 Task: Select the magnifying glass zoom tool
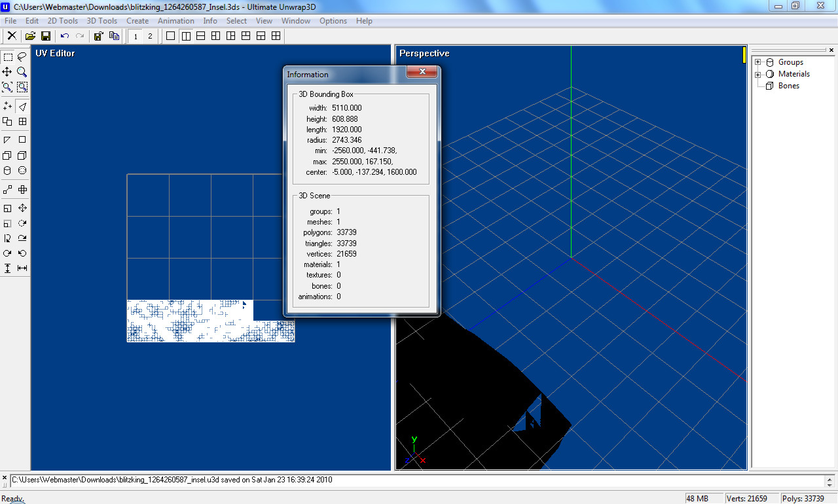tap(22, 72)
